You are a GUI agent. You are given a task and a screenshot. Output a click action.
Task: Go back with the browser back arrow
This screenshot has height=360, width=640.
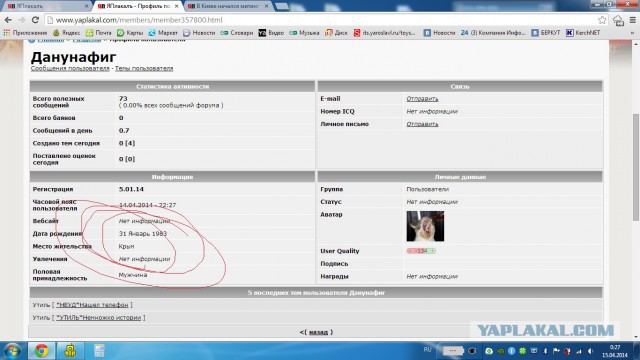coord(8,20)
